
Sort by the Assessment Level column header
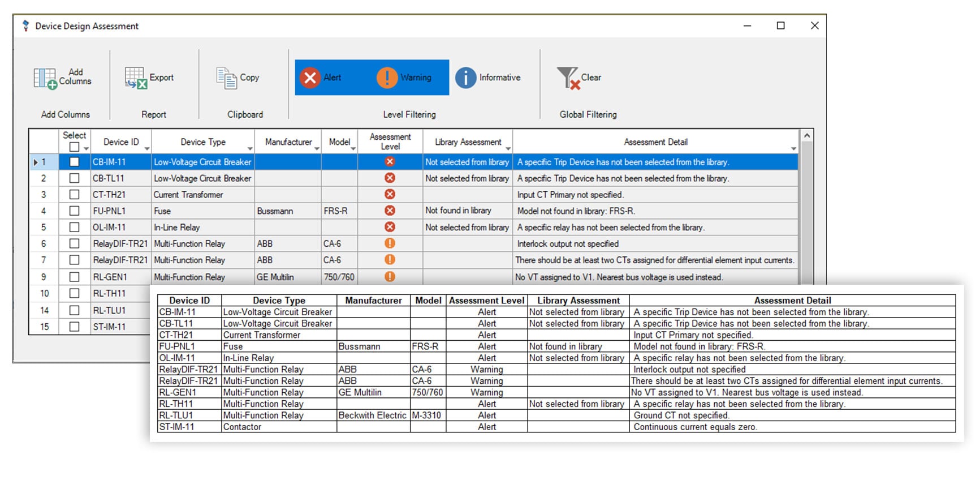[x=390, y=142]
